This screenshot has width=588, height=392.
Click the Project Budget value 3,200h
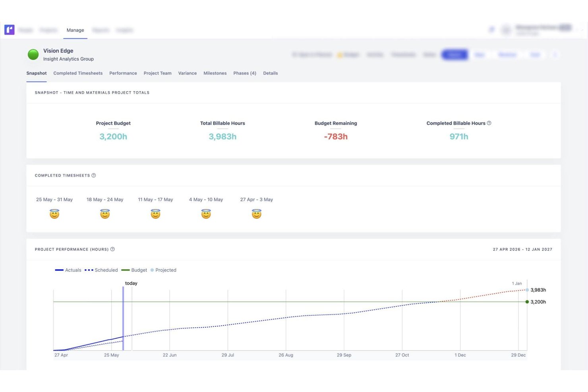coord(113,137)
